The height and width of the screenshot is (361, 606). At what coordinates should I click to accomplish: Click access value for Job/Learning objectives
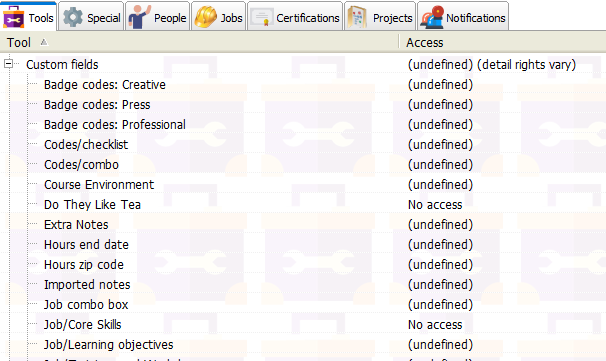[x=440, y=345]
